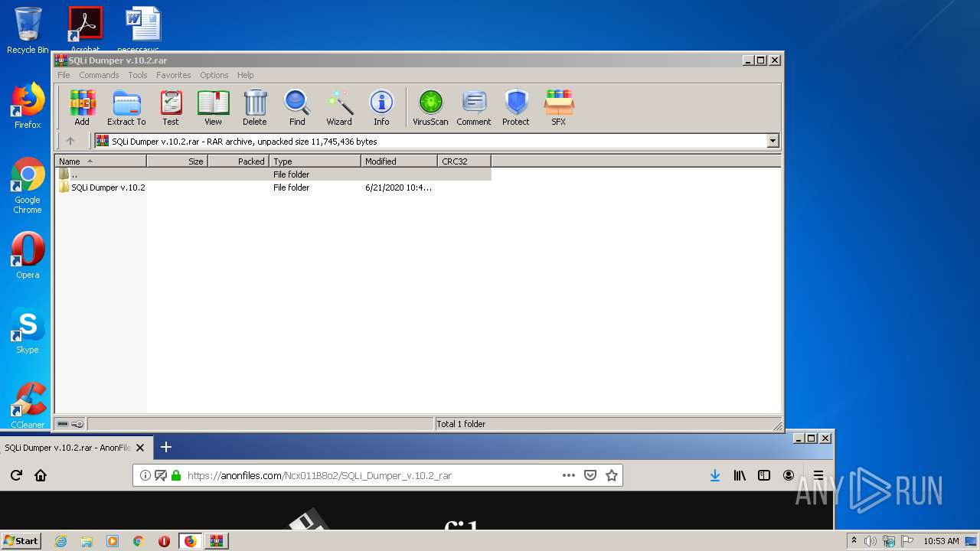Show archive Info icon
Screen dimensions: 980x551
(381, 107)
